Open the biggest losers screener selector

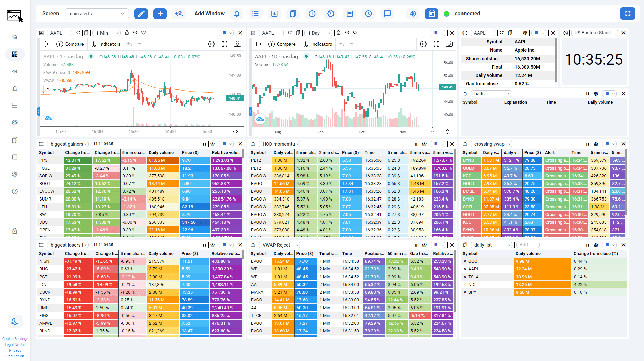click(68, 245)
